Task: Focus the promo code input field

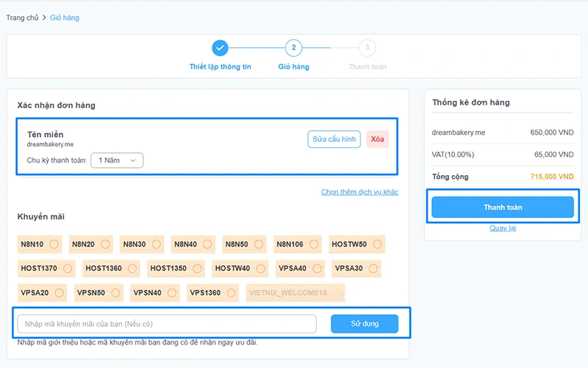Action: pyautogui.click(x=167, y=324)
